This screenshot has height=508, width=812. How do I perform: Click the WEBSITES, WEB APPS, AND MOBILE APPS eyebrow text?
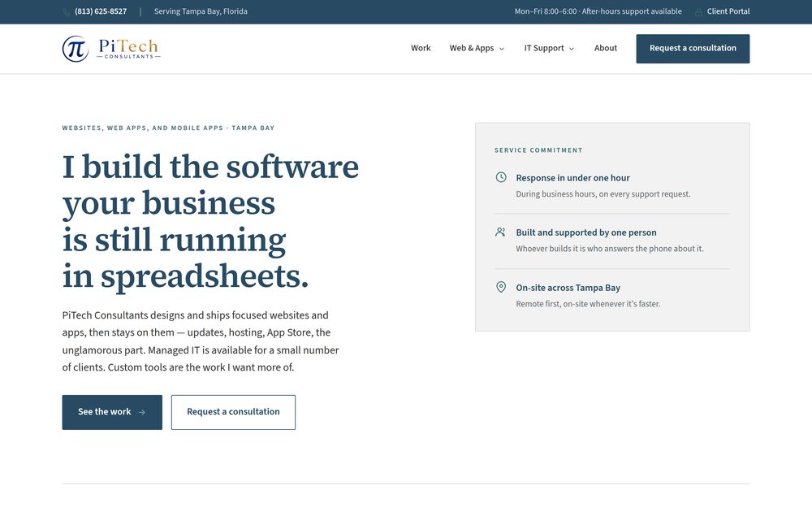pos(168,128)
